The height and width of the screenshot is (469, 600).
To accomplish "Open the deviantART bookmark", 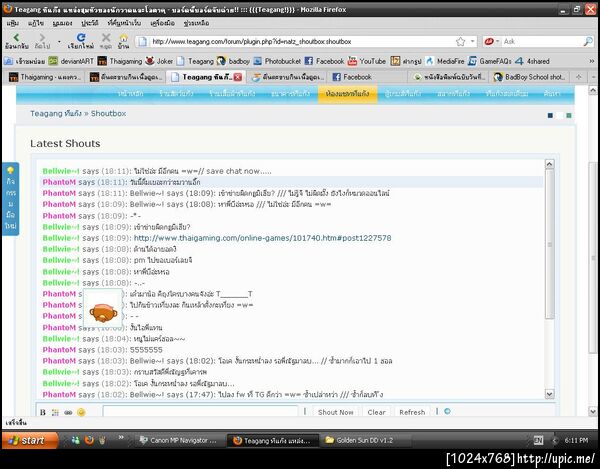I will 72,61.
